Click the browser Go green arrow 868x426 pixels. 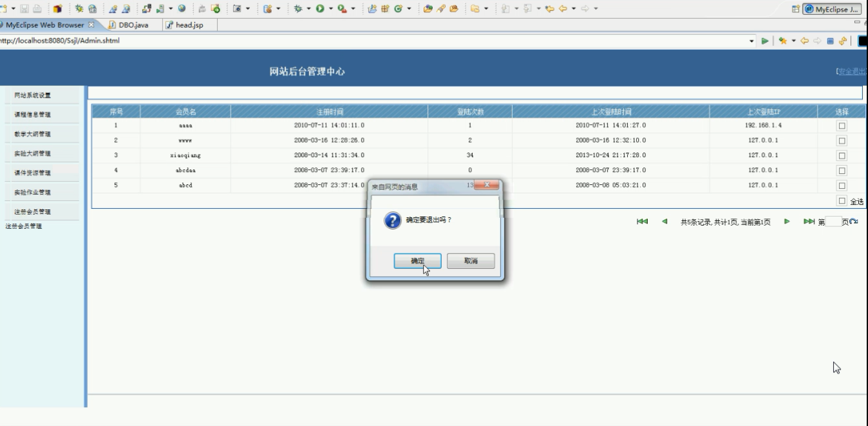pos(765,41)
